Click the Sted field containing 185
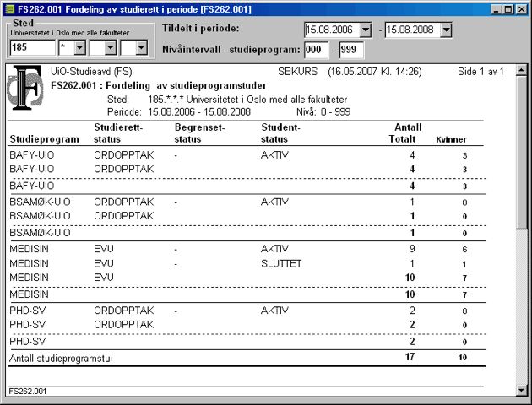The image size is (532, 405). (33, 48)
